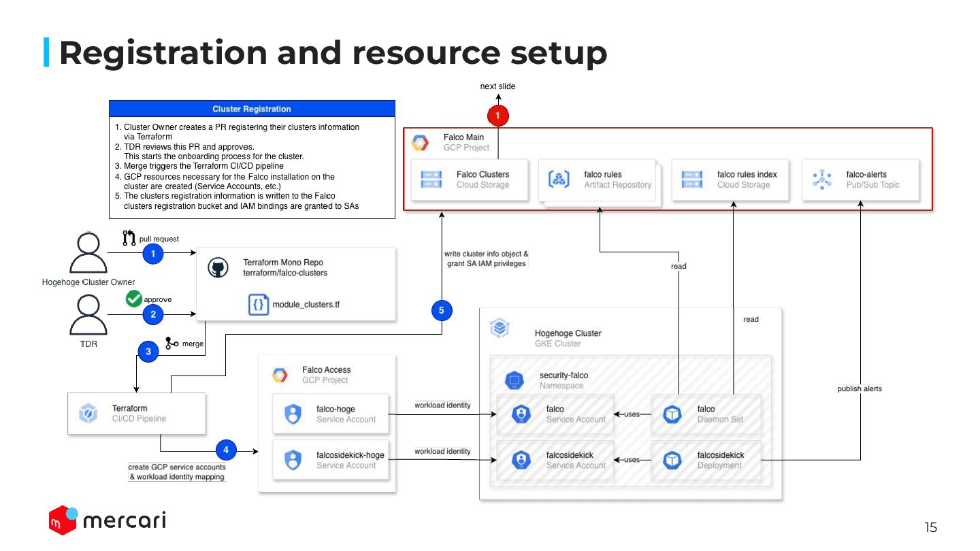The height and width of the screenshot is (551, 980).
Task: Click the slide title text
Action: (x=333, y=52)
